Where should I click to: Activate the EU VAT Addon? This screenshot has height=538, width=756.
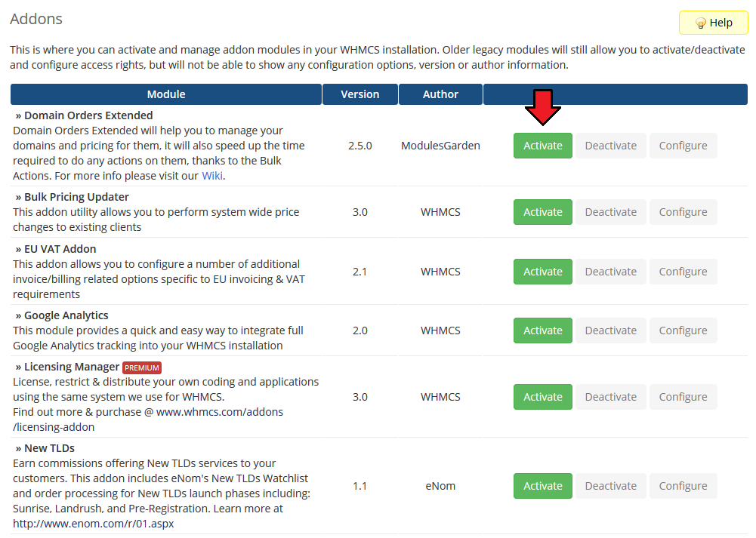[x=542, y=272]
